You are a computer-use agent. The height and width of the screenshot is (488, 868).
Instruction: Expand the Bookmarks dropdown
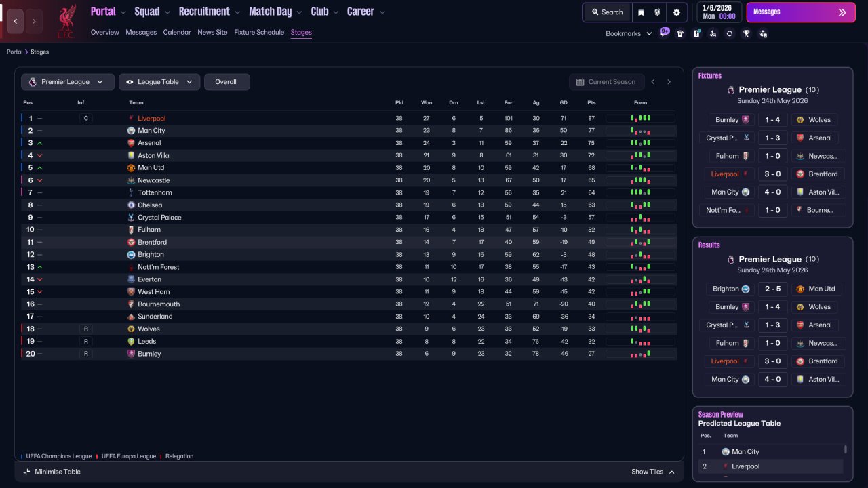629,33
